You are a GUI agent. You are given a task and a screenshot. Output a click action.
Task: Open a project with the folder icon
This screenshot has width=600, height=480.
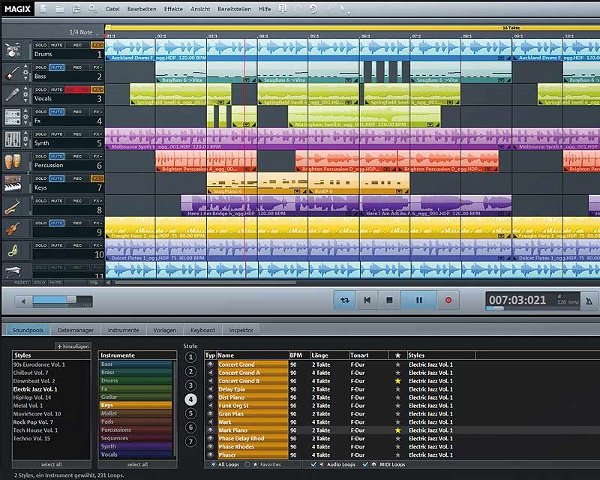60,8
